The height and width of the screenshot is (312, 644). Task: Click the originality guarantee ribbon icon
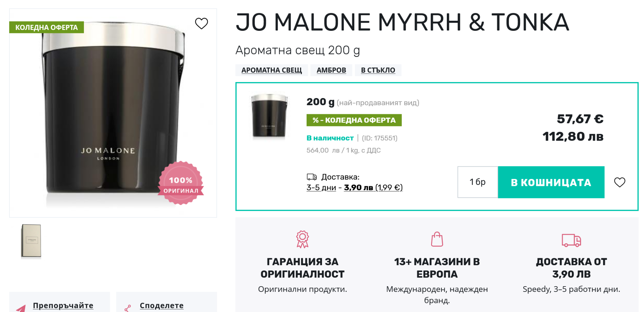303,239
